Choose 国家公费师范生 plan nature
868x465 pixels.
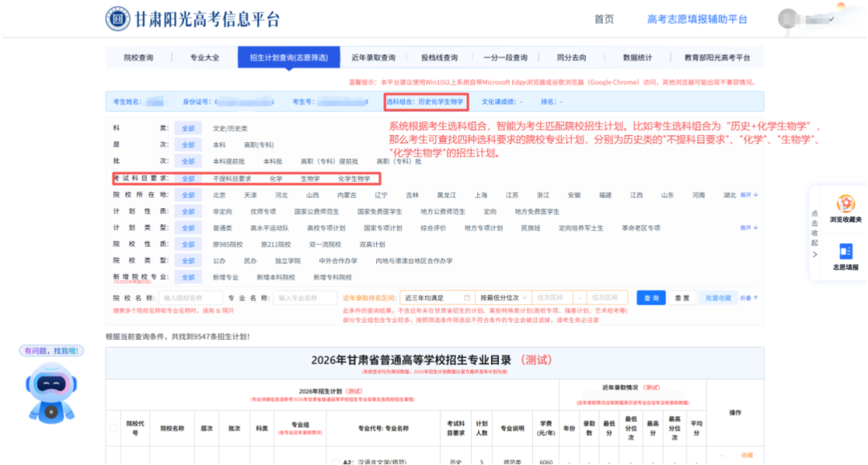[317, 212]
